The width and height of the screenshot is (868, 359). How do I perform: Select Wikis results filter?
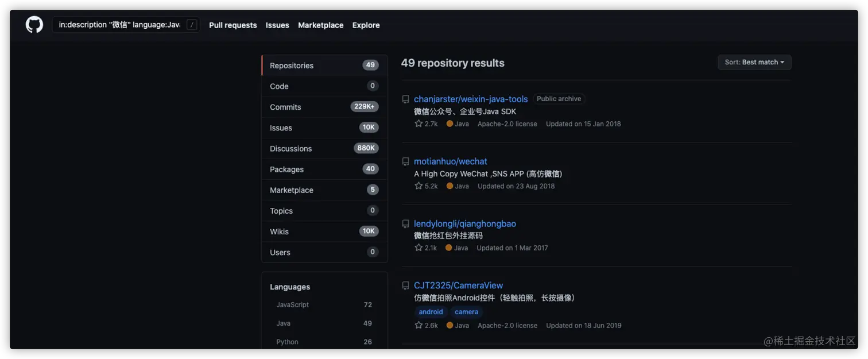point(324,231)
